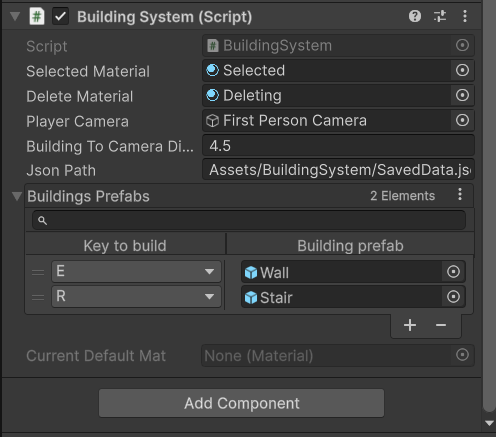Click the Delete Material label
This screenshot has width=496, height=437.
pos(80,96)
